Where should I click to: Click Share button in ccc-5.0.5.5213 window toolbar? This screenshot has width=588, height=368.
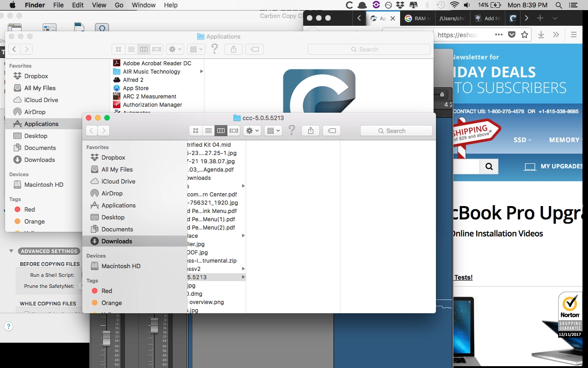[311, 131]
